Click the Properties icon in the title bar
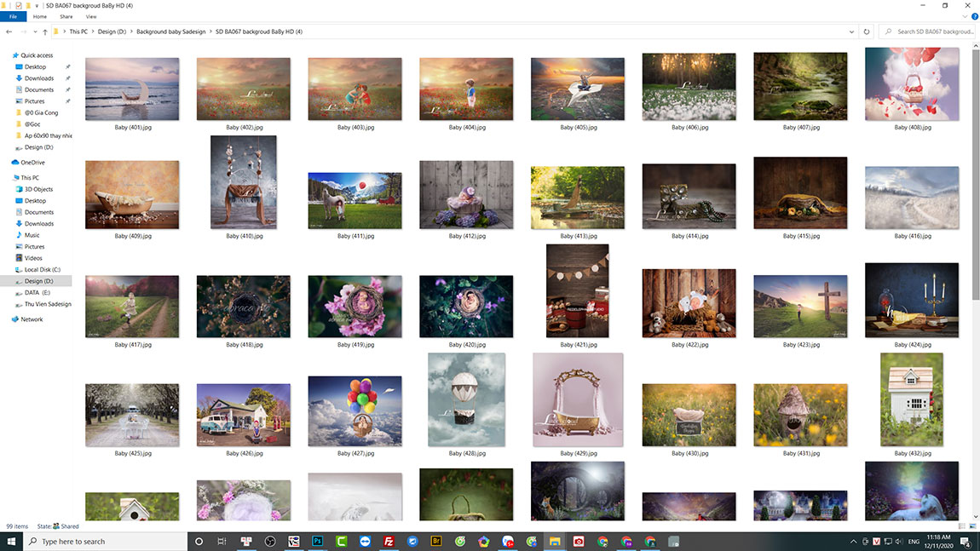 click(19, 6)
